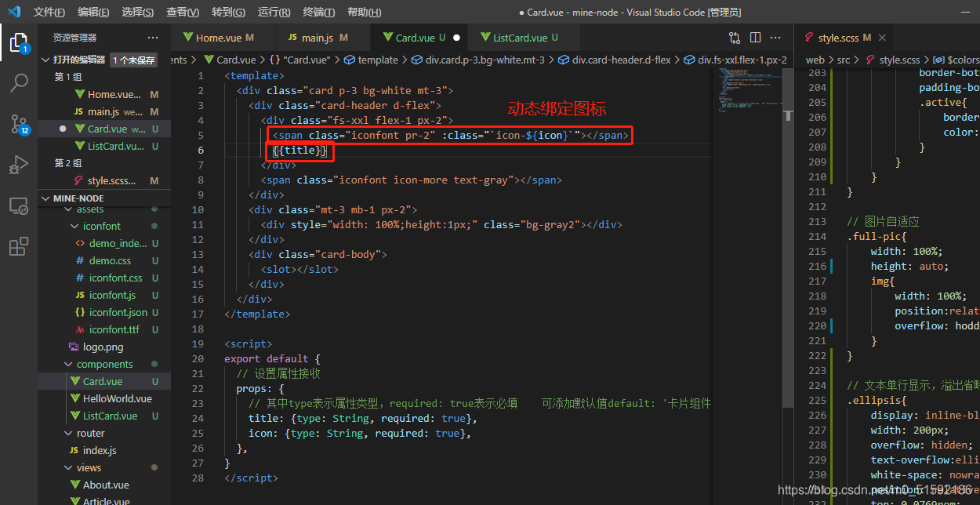Open the Search activity bar icon
Viewport: 980px width, 505px height.
[19, 83]
